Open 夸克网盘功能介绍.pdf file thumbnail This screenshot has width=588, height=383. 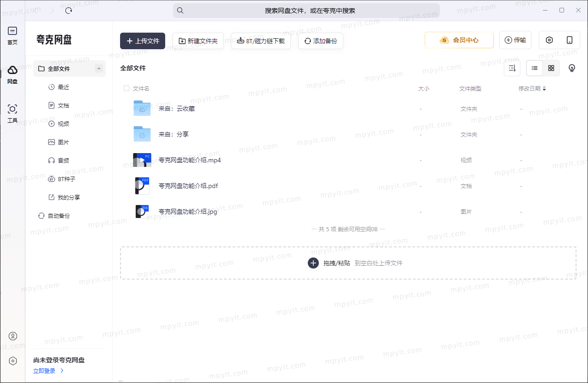[x=142, y=186]
